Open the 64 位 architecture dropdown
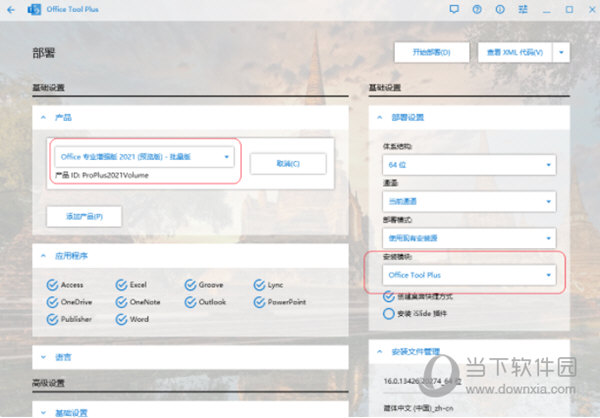 click(x=469, y=165)
